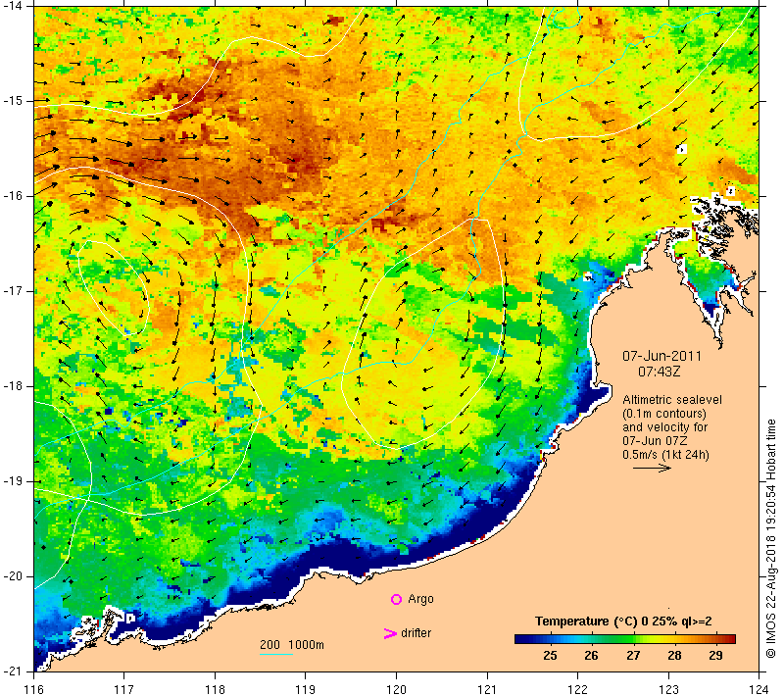Click the 'Argo' legend label

[x=420, y=599]
